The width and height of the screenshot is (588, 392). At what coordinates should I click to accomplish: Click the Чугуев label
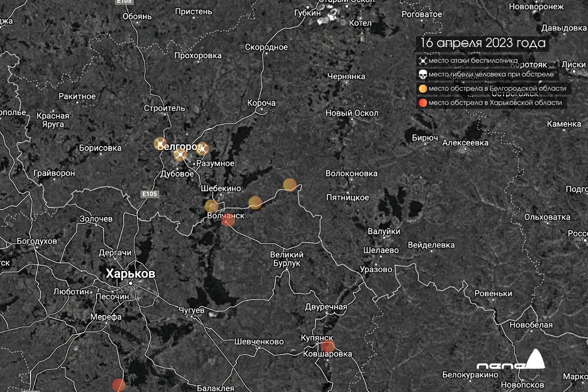[x=191, y=310]
